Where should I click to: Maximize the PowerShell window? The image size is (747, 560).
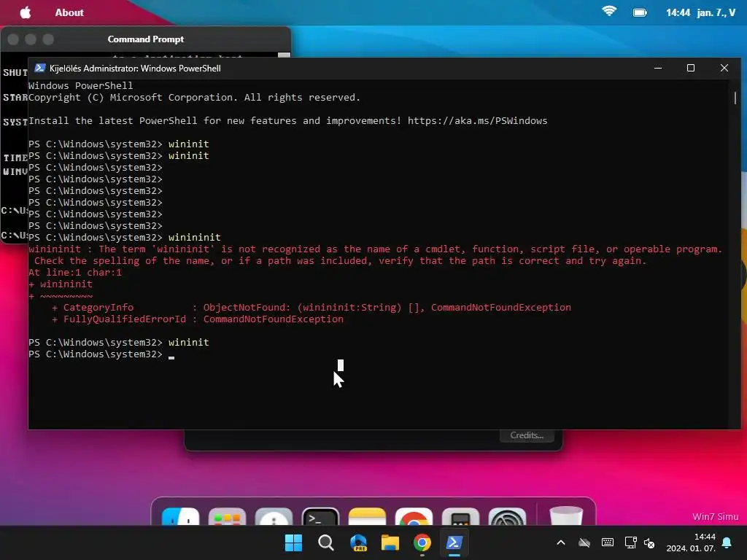pos(691,68)
